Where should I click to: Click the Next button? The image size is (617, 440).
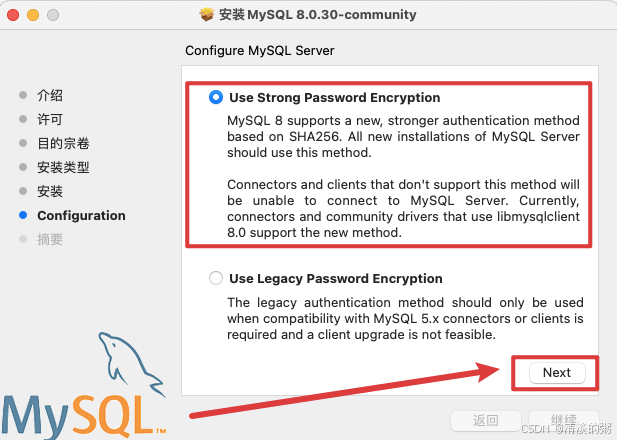tap(557, 373)
